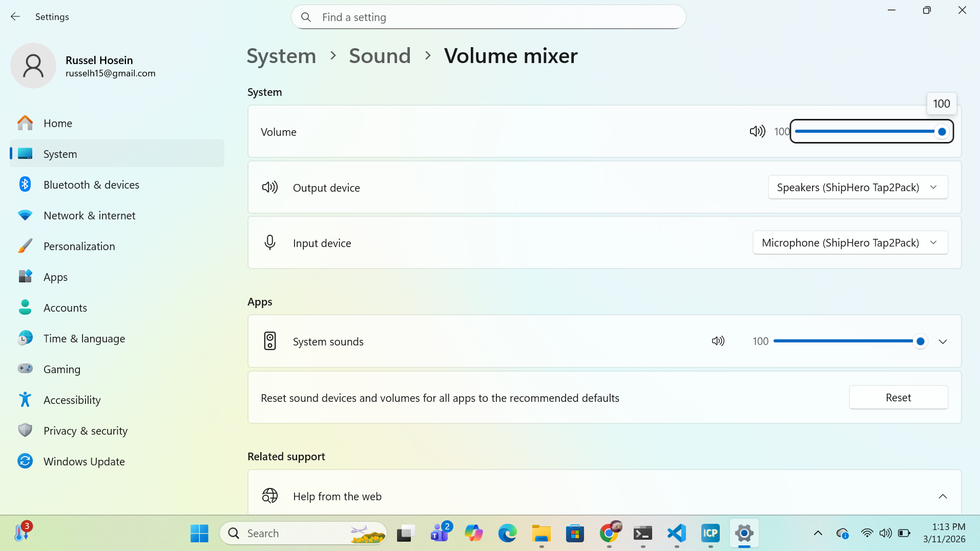Click the System sounds volume slider
Image resolution: width=980 pixels, height=551 pixels.
pos(845,341)
